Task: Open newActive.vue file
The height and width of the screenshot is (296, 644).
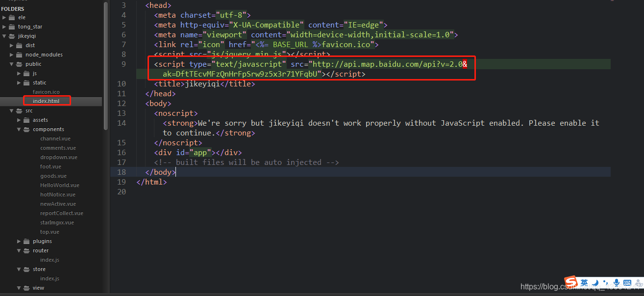Action: click(58, 204)
